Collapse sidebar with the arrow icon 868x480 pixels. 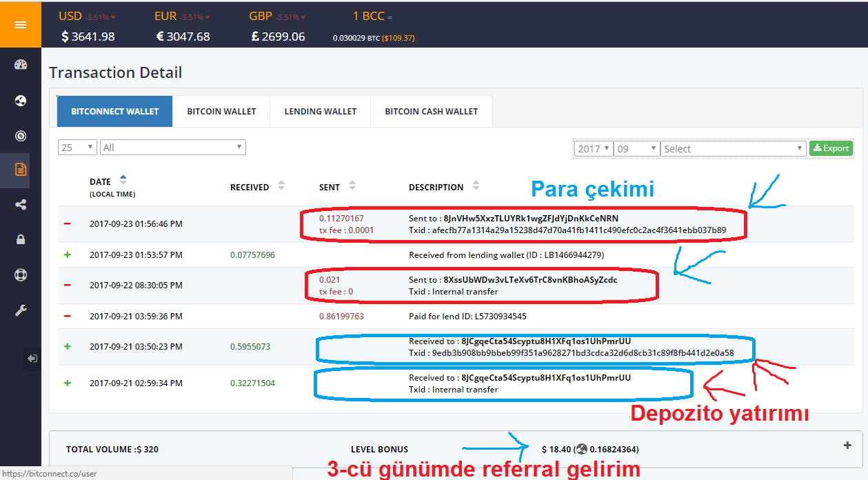click(x=32, y=359)
